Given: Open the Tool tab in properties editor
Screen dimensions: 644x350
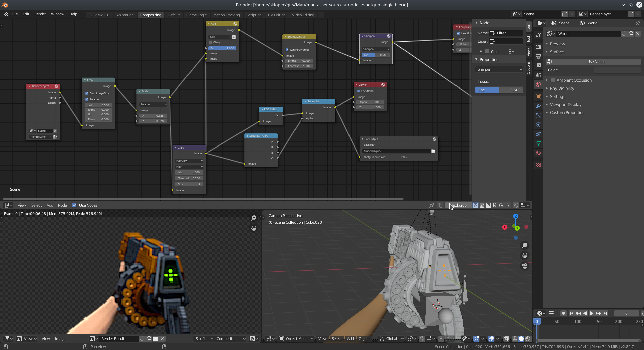Looking at the screenshot, I should (538, 35).
